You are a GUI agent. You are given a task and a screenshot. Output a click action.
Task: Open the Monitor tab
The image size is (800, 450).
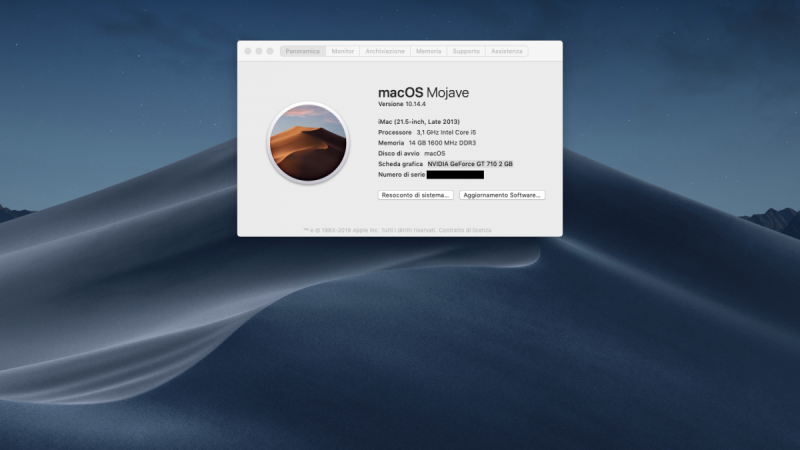pos(342,51)
